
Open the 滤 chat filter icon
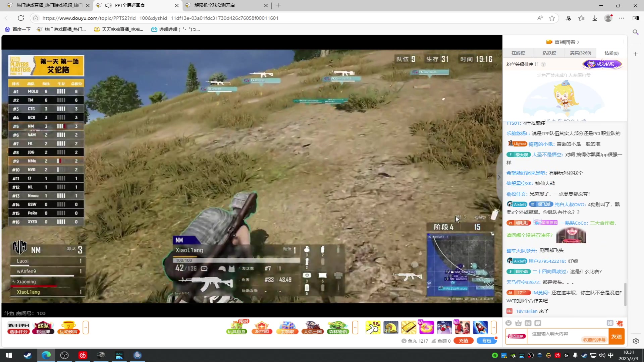point(610,323)
